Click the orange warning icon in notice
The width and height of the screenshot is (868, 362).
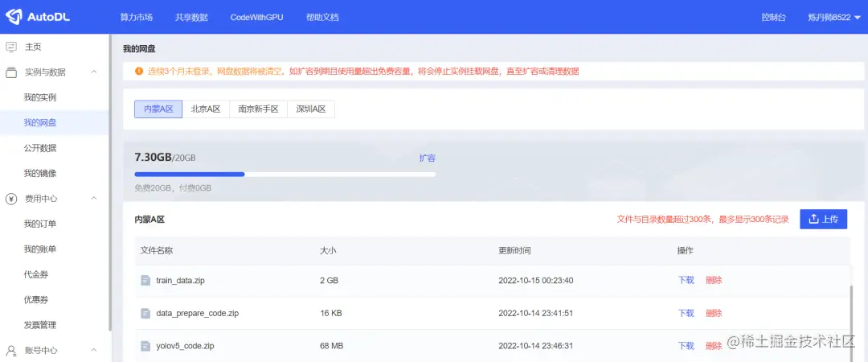(x=139, y=71)
